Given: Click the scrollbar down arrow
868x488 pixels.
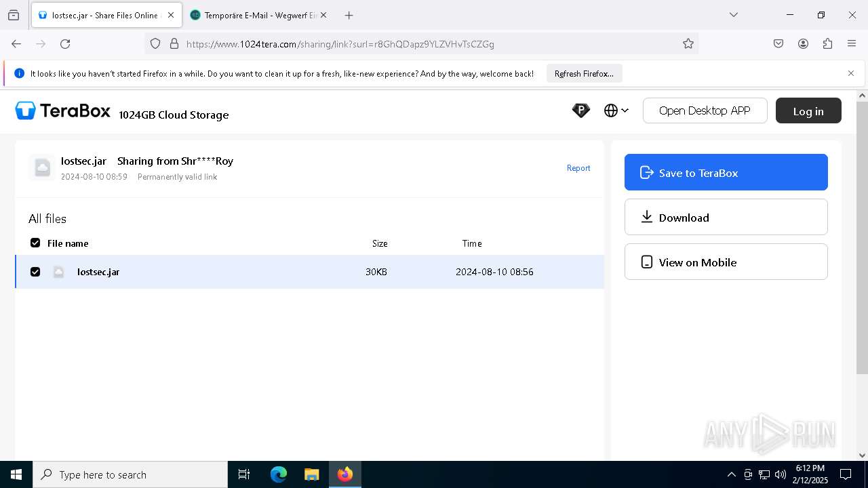Looking at the screenshot, I should pos(862,455).
